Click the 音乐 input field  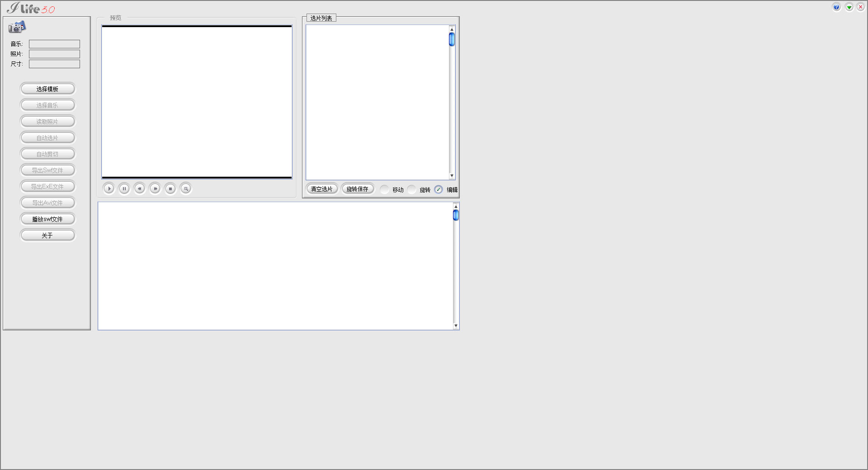[x=54, y=44]
